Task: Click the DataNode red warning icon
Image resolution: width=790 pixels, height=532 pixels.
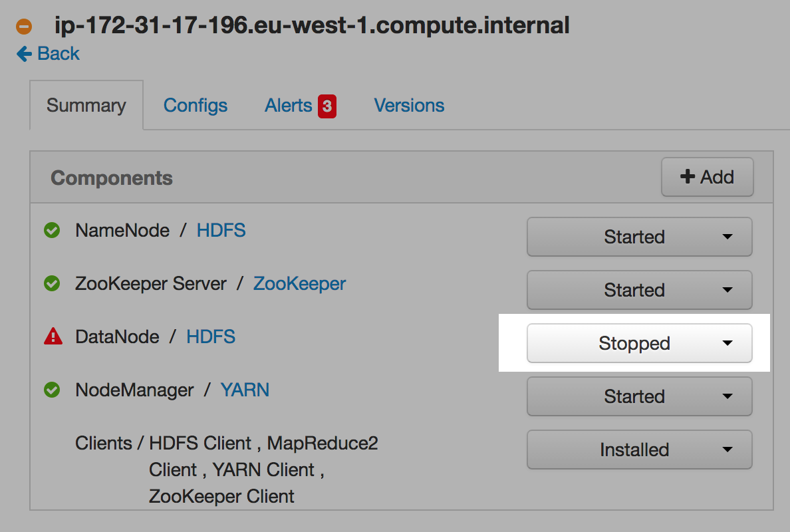Action: click(x=53, y=337)
